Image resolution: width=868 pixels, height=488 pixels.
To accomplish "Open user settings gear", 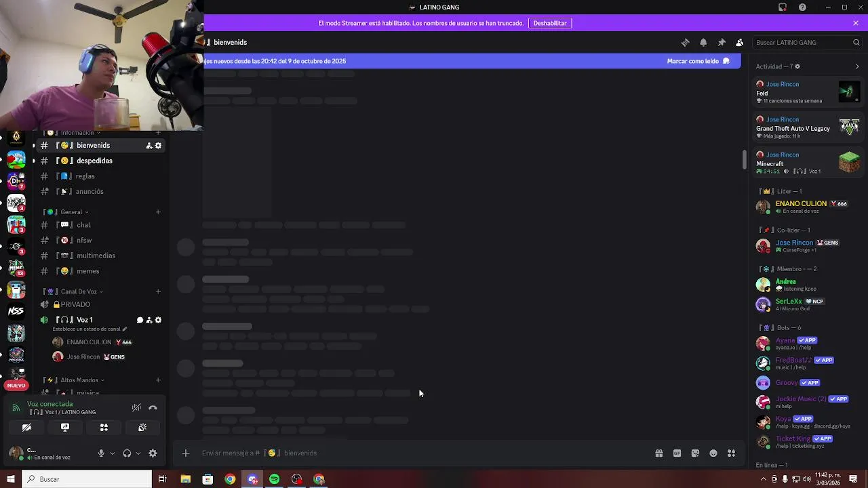I will [x=153, y=453].
